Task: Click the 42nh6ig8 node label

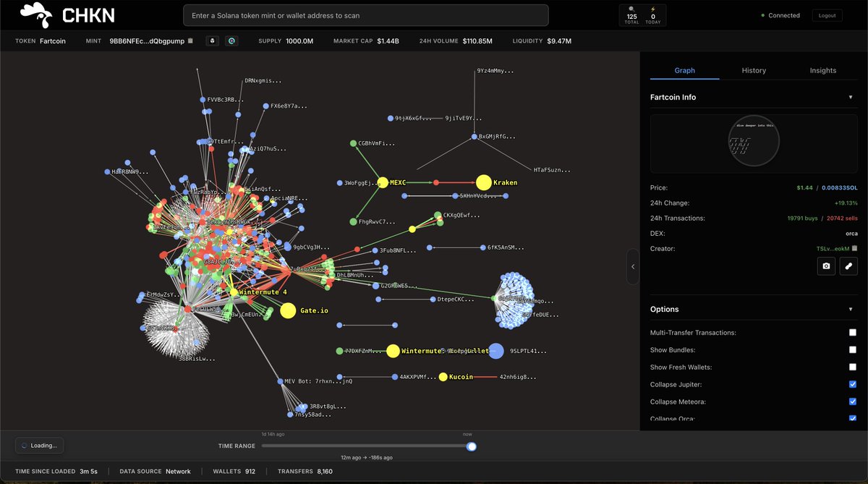Action: [x=518, y=377]
